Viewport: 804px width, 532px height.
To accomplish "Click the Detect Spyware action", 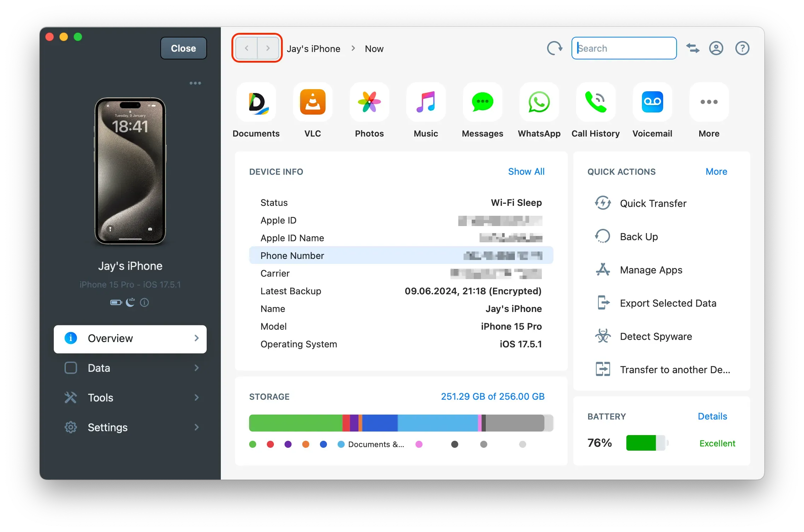I will [x=656, y=336].
